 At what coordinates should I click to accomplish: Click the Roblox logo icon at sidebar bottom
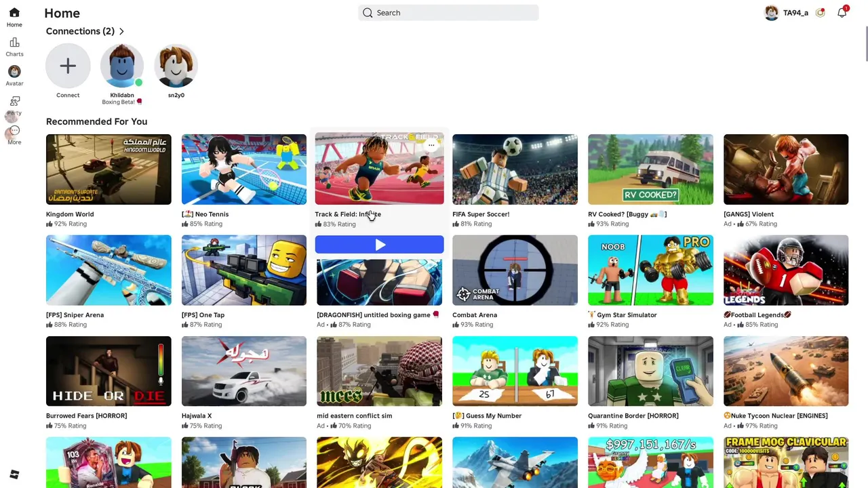pyautogui.click(x=14, y=474)
